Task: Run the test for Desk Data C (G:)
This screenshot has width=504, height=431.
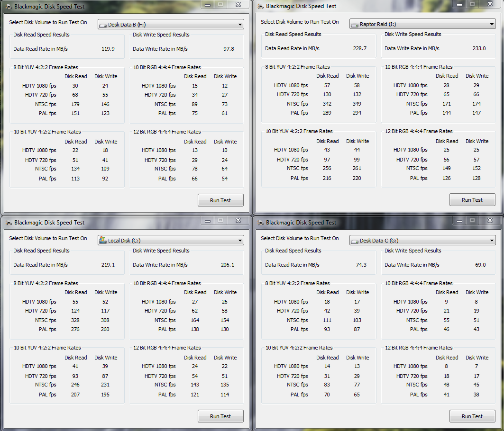Action: pyautogui.click(x=472, y=416)
